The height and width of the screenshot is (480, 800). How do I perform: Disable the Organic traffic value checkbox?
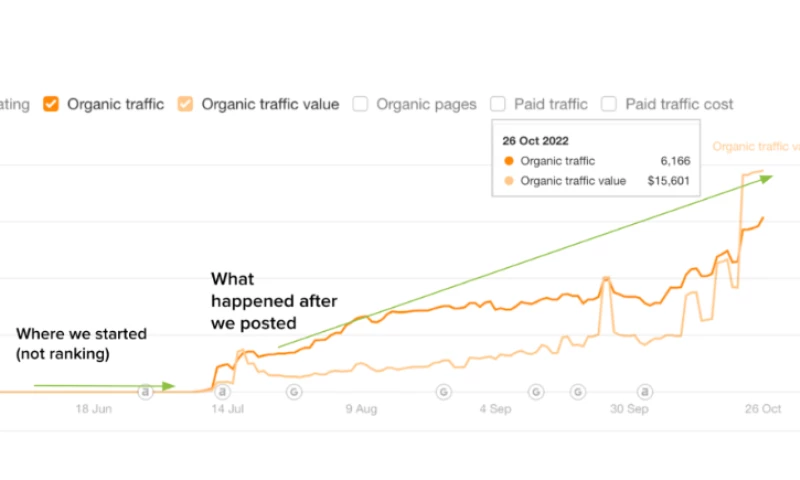tap(185, 103)
